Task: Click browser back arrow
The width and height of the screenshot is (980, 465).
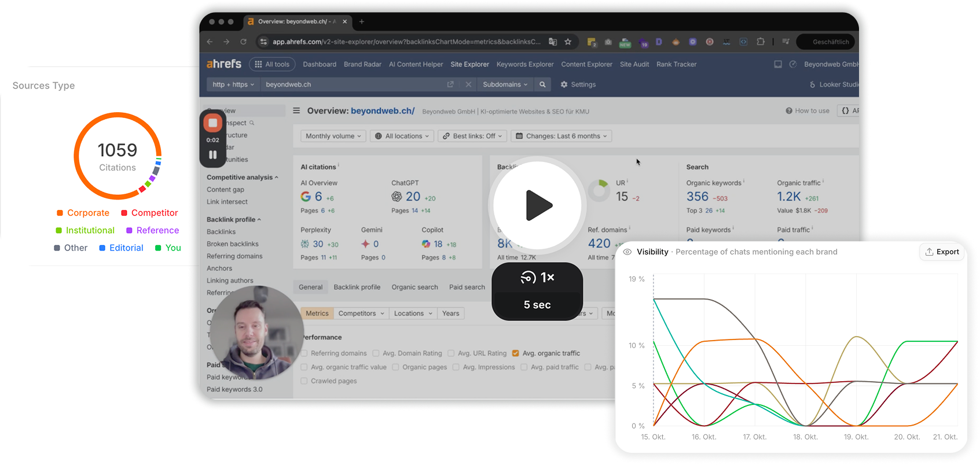Action: (x=210, y=42)
